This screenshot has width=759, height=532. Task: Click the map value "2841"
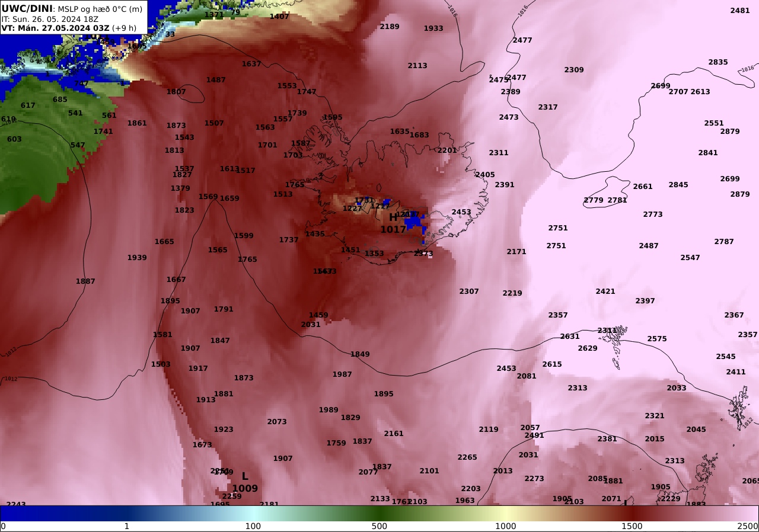tap(708, 153)
